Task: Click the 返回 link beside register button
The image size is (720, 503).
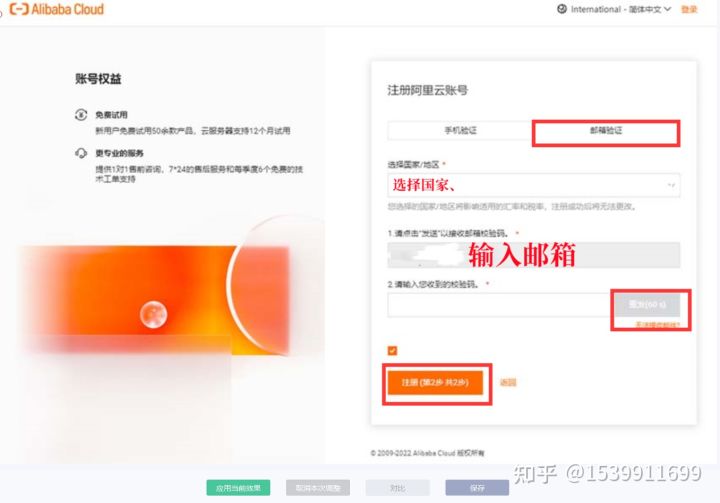Action: pyautogui.click(x=508, y=382)
